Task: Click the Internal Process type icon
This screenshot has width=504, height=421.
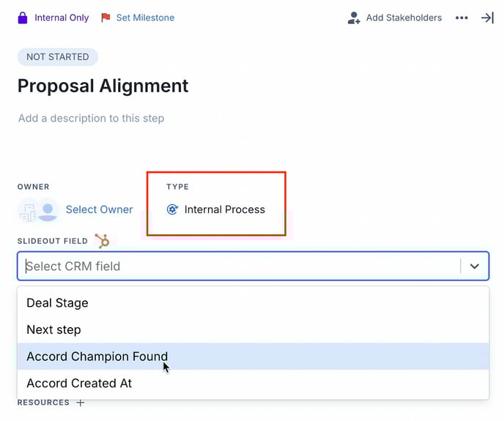Action: tap(173, 209)
